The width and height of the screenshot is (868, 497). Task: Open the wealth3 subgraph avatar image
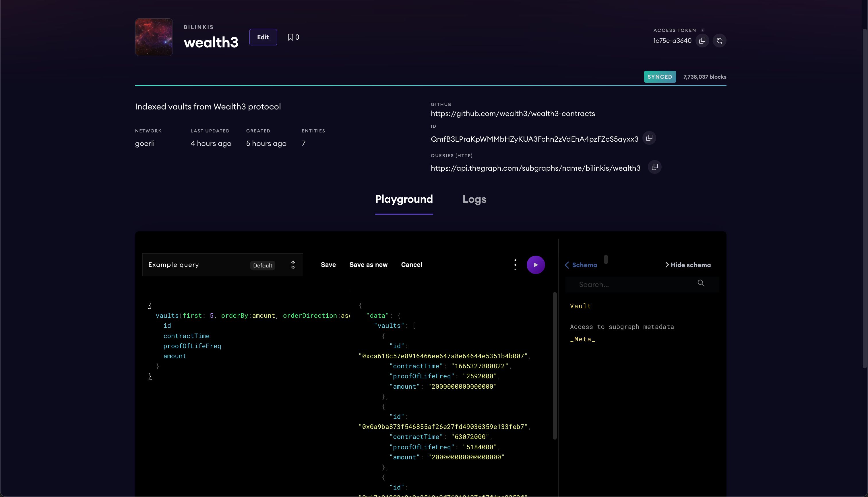pyautogui.click(x=154, y=37)
